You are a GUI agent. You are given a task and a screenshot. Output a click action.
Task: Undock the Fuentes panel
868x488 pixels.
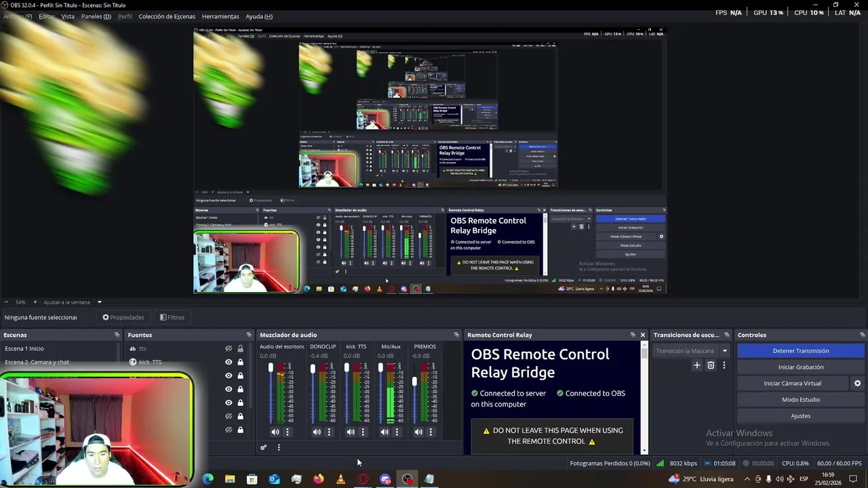click(249, 335)
